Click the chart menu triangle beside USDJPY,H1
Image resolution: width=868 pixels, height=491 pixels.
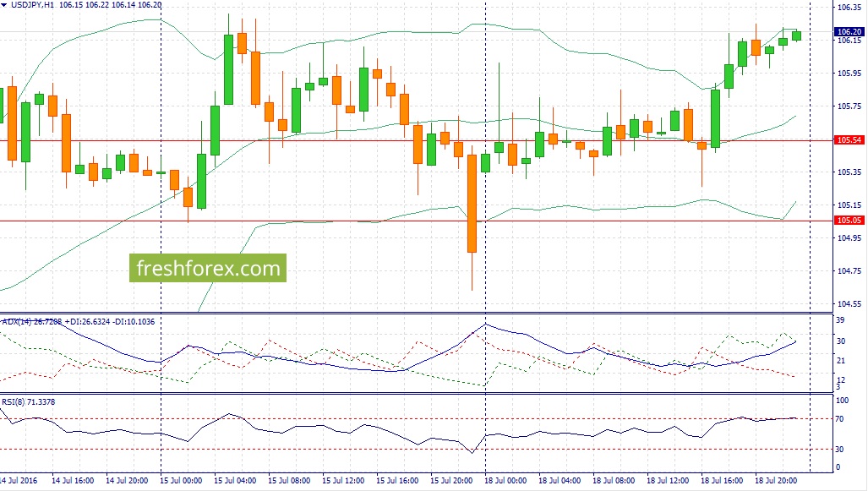(4, 4)
